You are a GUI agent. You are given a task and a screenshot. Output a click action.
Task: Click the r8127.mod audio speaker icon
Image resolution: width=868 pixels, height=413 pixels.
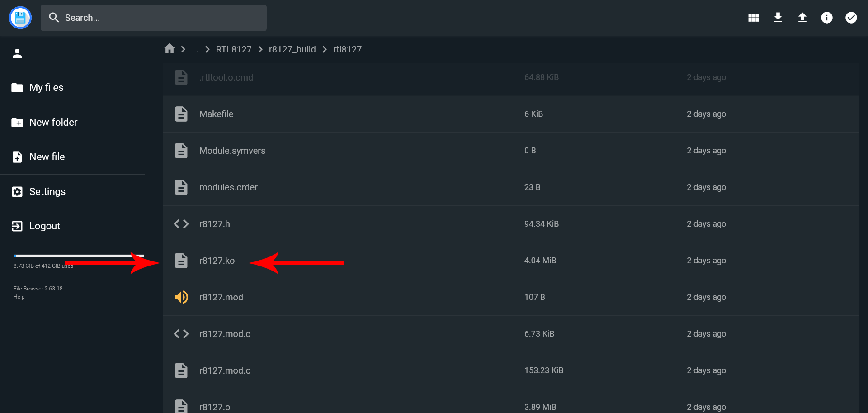[181, 297]
